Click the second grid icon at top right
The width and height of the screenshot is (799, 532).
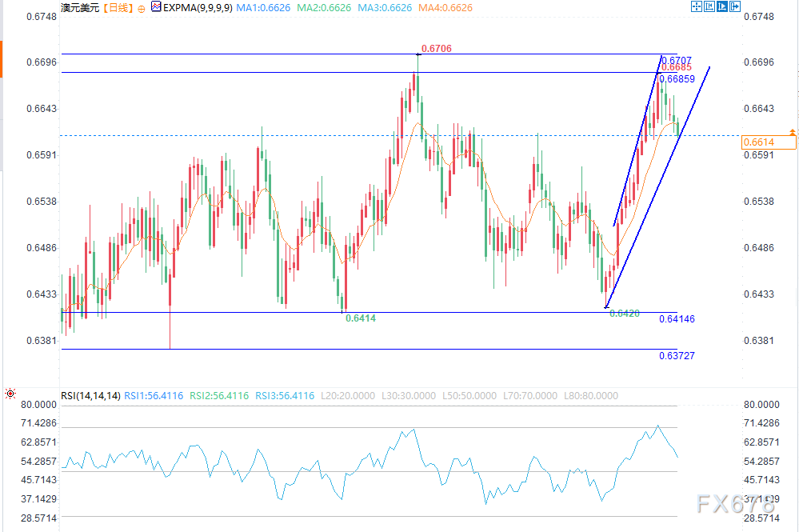point(709,6)
